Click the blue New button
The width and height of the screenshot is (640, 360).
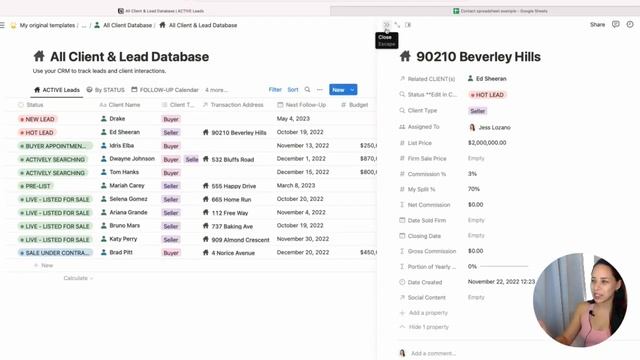(x=338, y=90)
